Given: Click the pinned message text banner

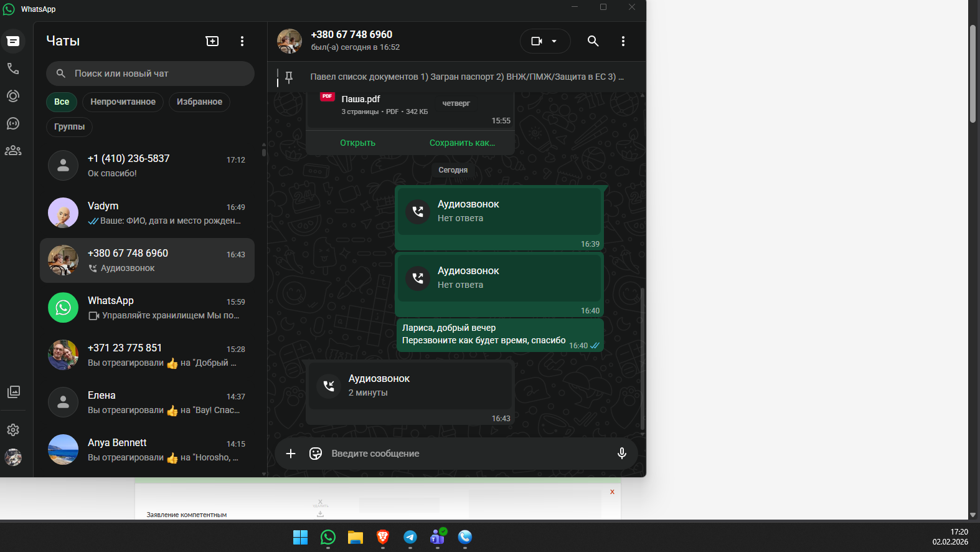Looking at the screenshot, I should click(x=467, y=77).
